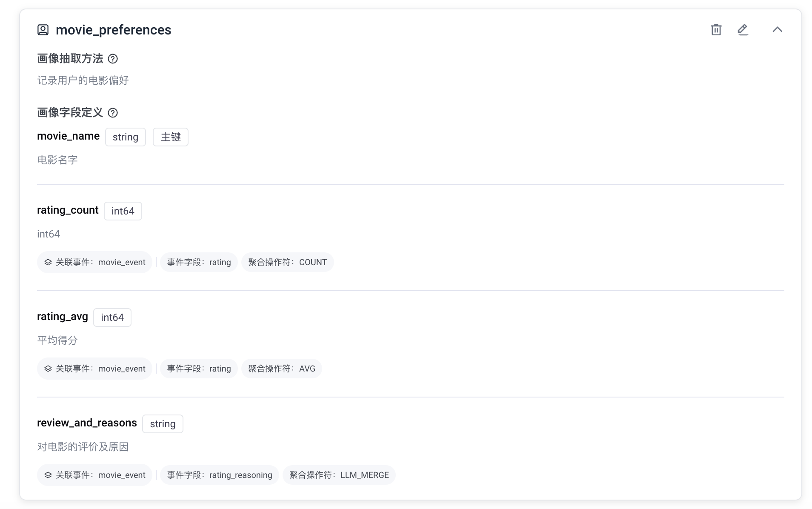Viewport: 812px width, 509px height.
Task: Click layers icon in review_and_reasons event tag
Action: (x=48, y=475)
